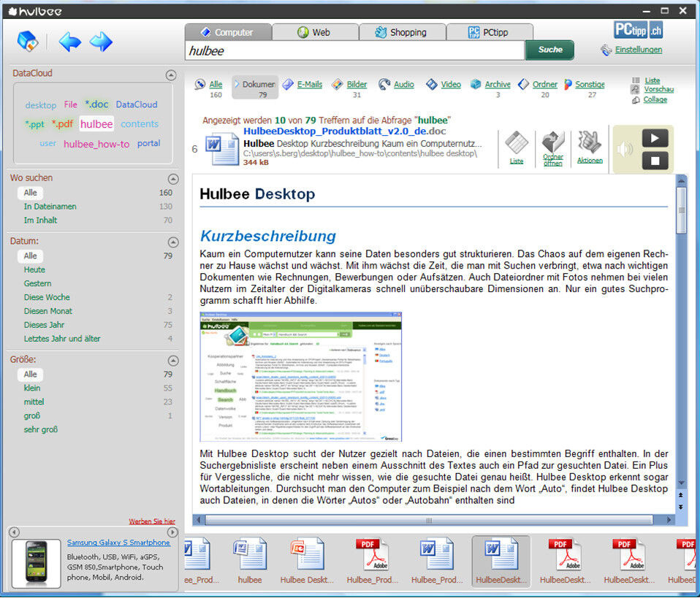Click the 'Werben Sie hier' link
Screen dimensions: 700x598
(152, 521)
